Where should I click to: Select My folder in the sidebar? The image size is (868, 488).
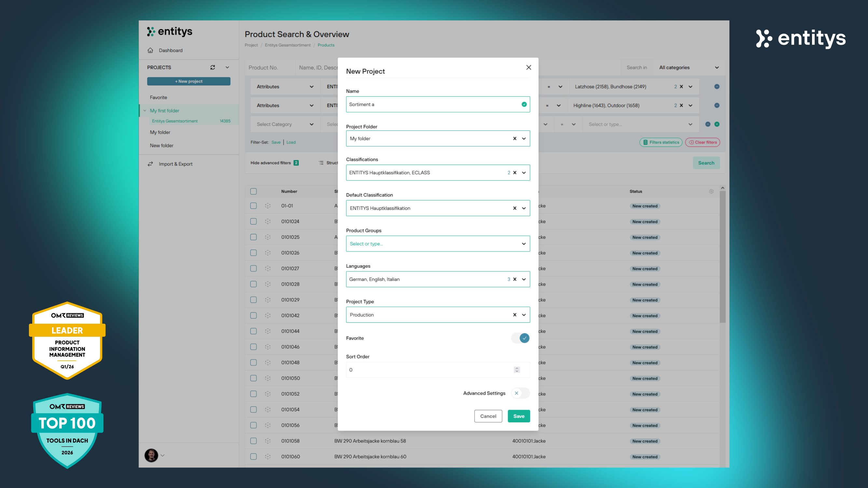click(x=160, y=132)
